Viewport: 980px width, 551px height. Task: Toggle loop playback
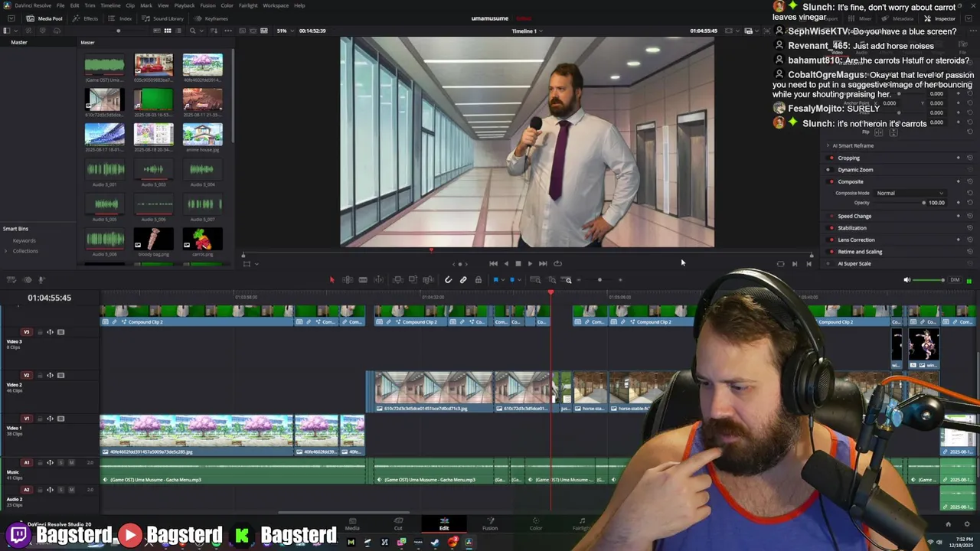click(557, 263)
